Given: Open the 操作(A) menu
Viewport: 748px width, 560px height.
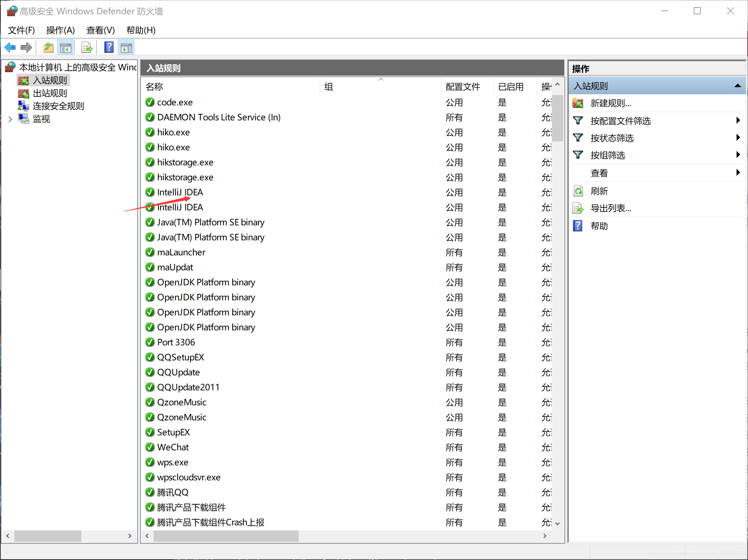Looking at the screenshot, I should [x=60, y=30].
